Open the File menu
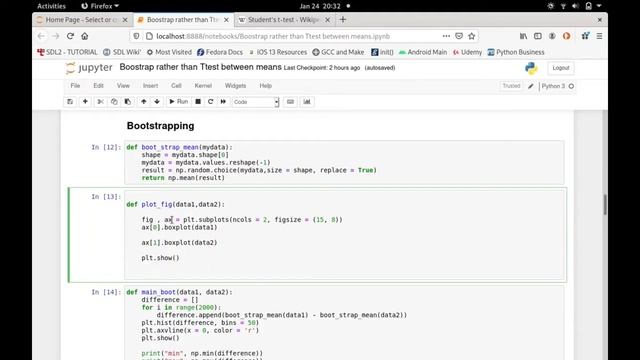This screenshot has height=360, width=640. pyautogui.click(x=75, y=86)
